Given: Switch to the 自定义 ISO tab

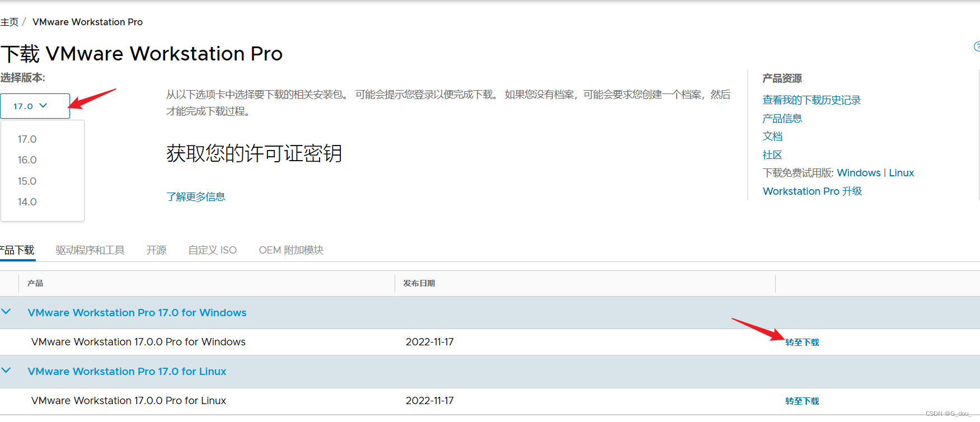Looking at the screenshot, I should 213,250.
